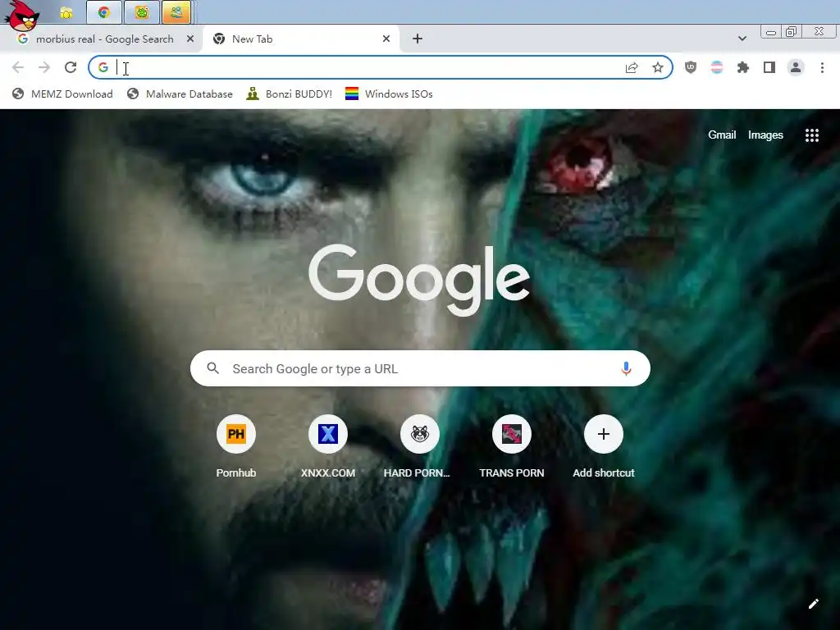
Task: Open the green pig taskbar icon
Action: click(x=141, y=12)
